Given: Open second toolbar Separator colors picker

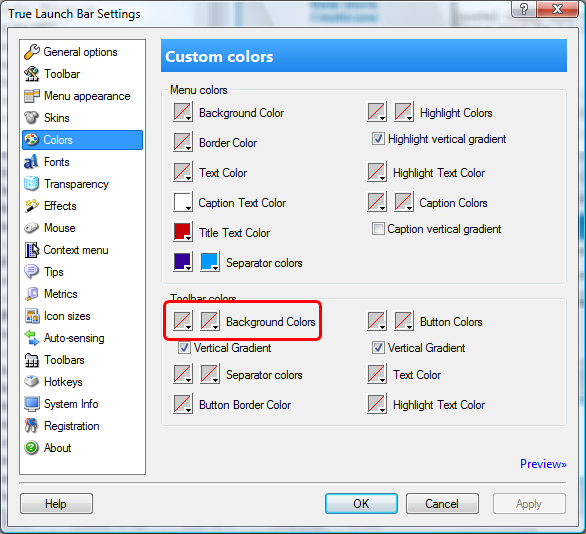Looking at the screenshot, I should 210,374.
